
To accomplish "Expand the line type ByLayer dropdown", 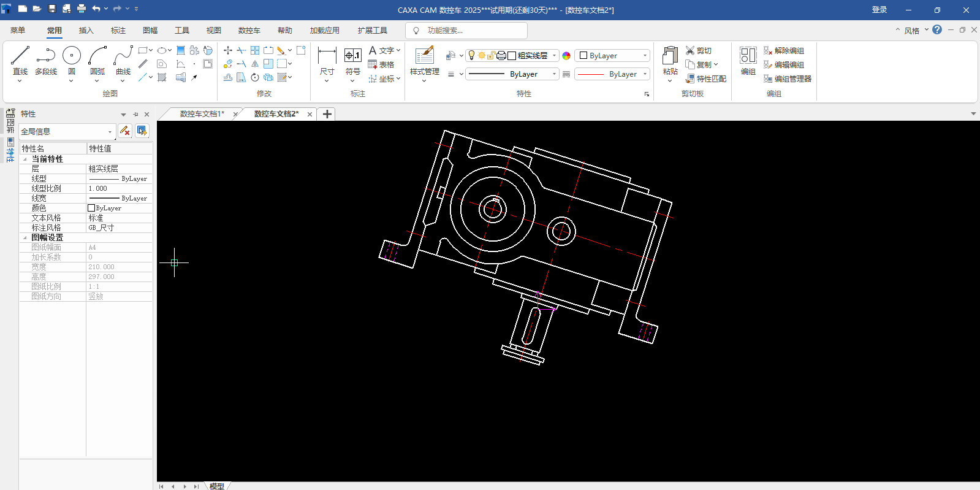I will (x=554, y=74).
